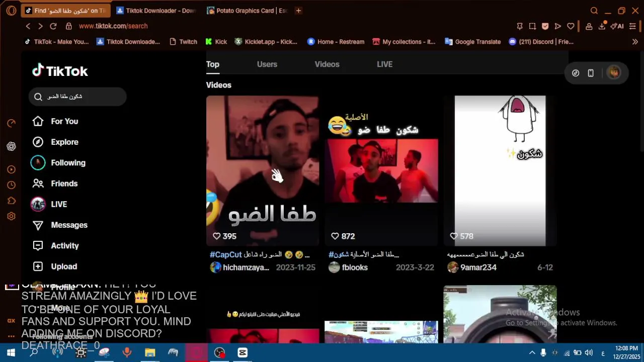This screenshot has width=644, height=362.
Task: Switch to Potato Graphics Card browser tab
Action: pyautogui.click(x=247, y=11)
